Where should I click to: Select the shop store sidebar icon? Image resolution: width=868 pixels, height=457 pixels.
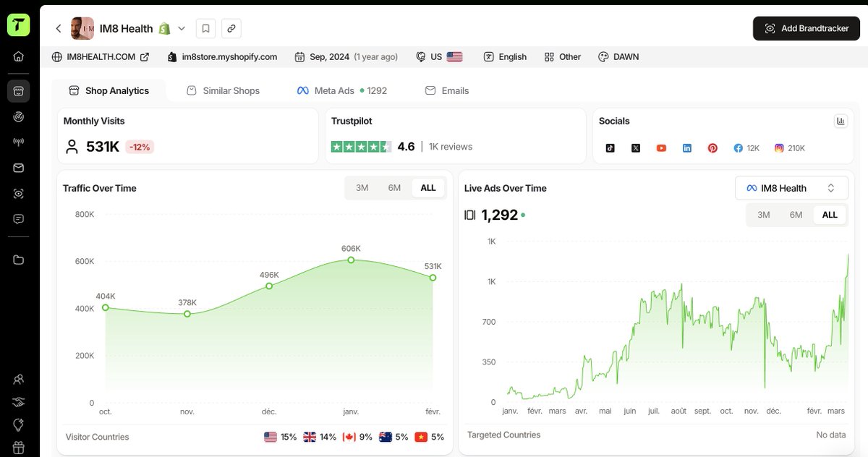click(x=19, y=91)
